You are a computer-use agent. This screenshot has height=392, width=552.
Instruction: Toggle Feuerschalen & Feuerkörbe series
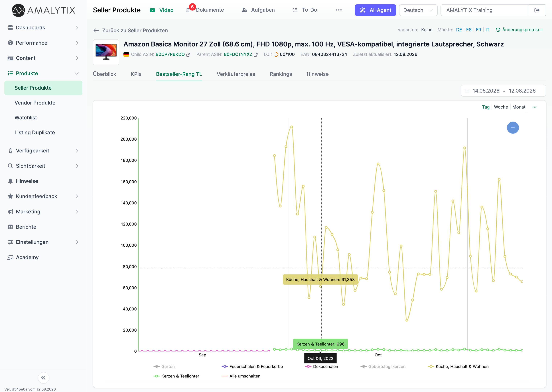(252, 366)
